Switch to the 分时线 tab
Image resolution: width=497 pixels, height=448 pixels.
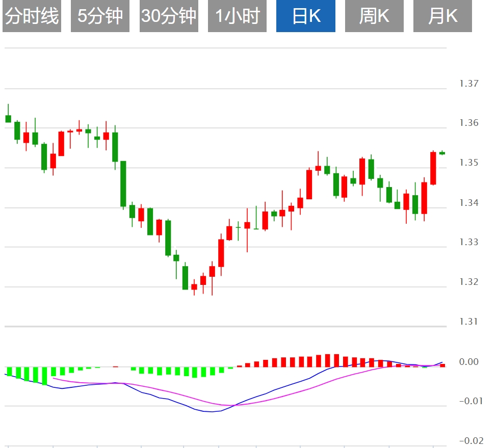[32, 16]
